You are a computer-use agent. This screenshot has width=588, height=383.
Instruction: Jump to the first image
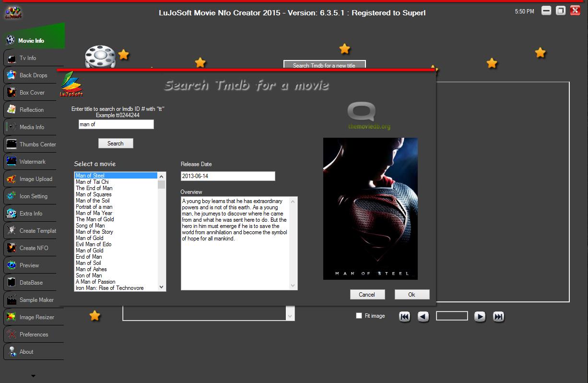[x=405, y=316]
